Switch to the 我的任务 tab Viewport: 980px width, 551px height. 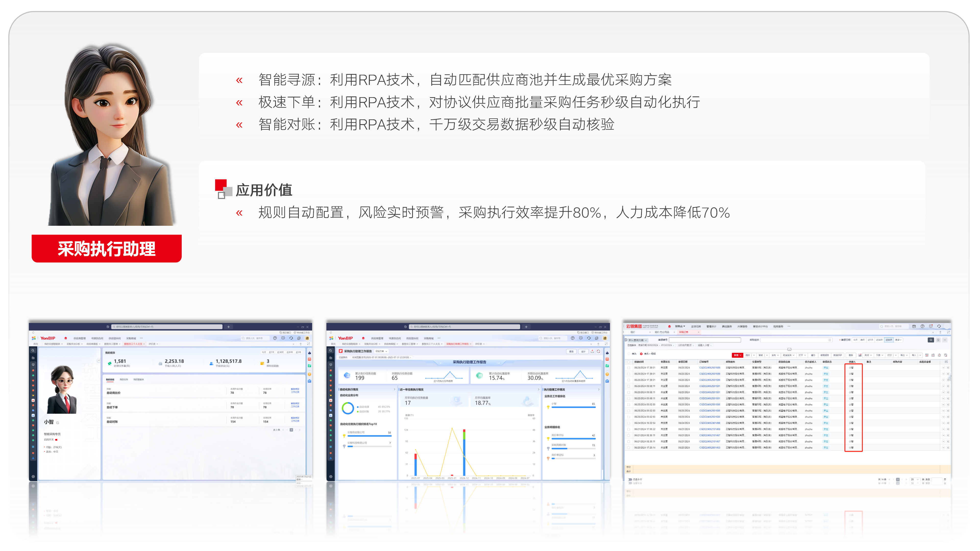[x=124, y=380]
